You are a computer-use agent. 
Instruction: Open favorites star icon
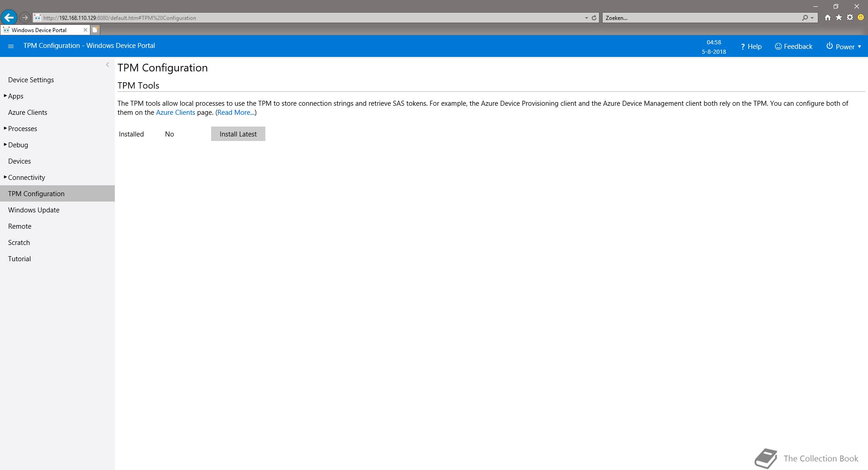click(x=839, y=18)
